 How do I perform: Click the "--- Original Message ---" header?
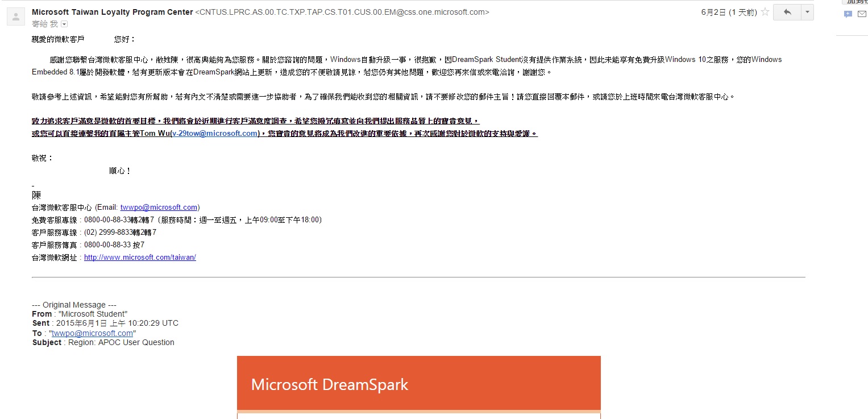pos(74,305)
